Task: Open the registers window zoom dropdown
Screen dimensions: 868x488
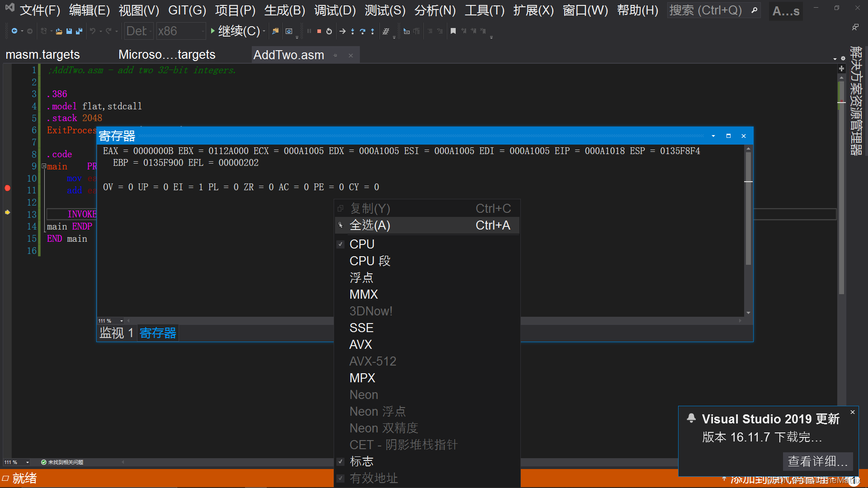Action: pos(122,321)
